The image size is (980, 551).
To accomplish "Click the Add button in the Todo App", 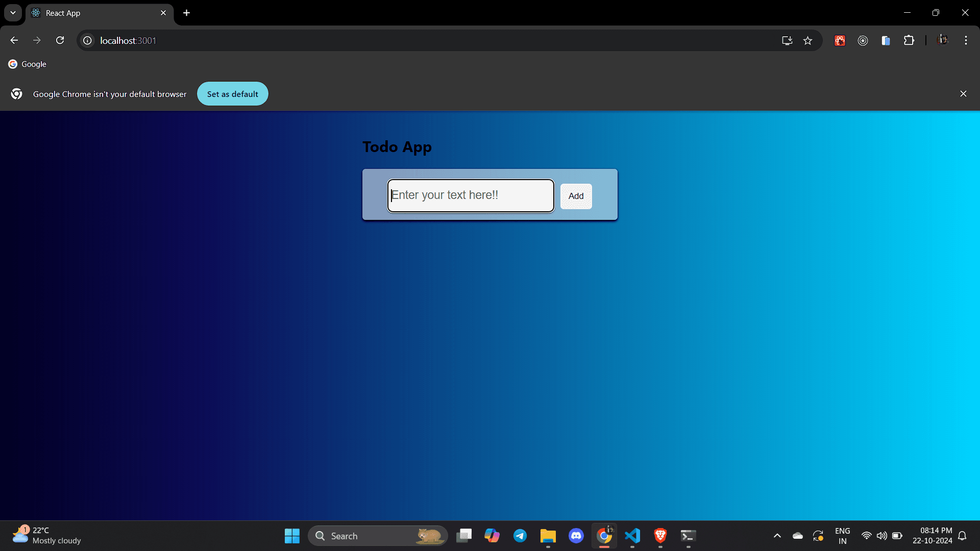I will click(x=576, y=196).
